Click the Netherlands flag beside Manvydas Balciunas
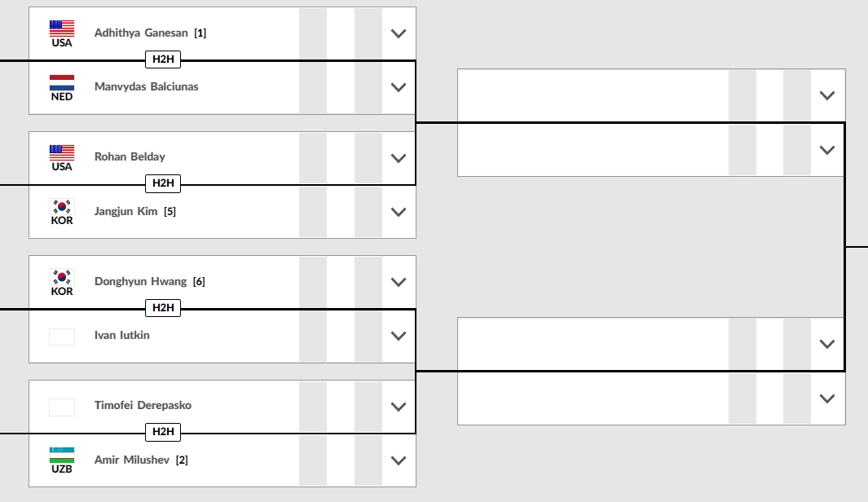 pos(62,82)
